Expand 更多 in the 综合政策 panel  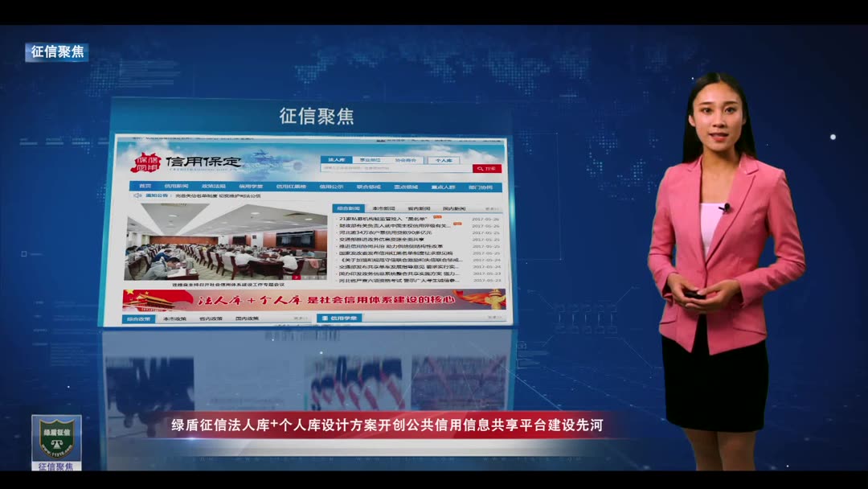coord(301,317)
